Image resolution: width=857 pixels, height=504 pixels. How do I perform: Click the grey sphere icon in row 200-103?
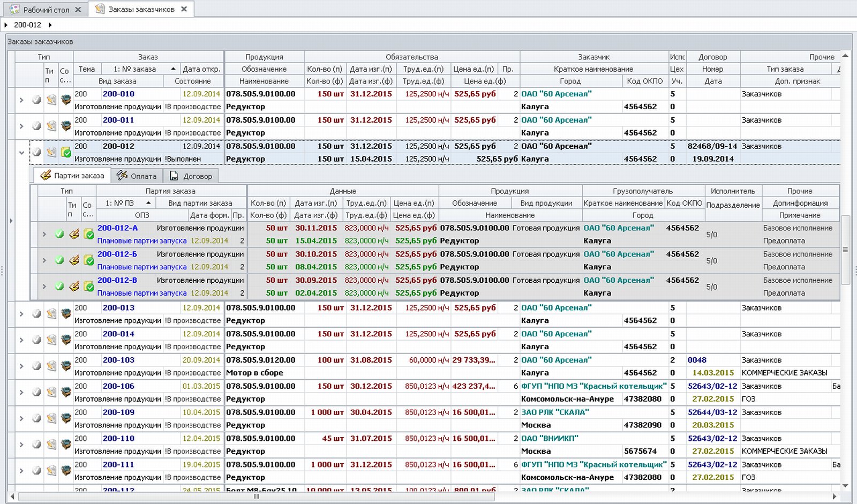36,366
